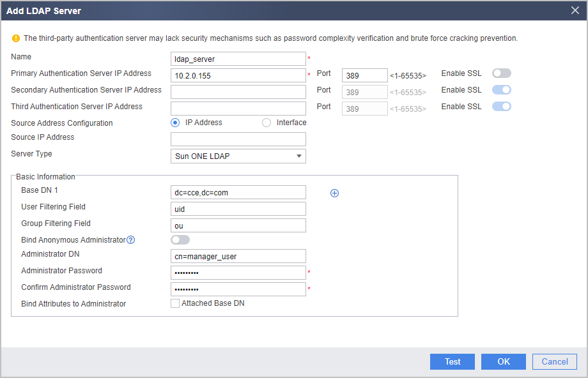Select the Interface source address option
This screenshot has height=378, width=588.
coord(267,123)
